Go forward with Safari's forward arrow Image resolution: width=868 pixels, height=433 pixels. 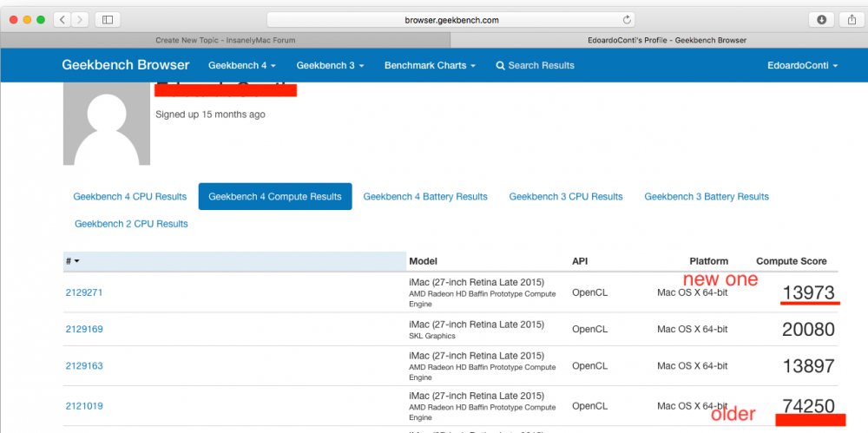coord(80,20)
